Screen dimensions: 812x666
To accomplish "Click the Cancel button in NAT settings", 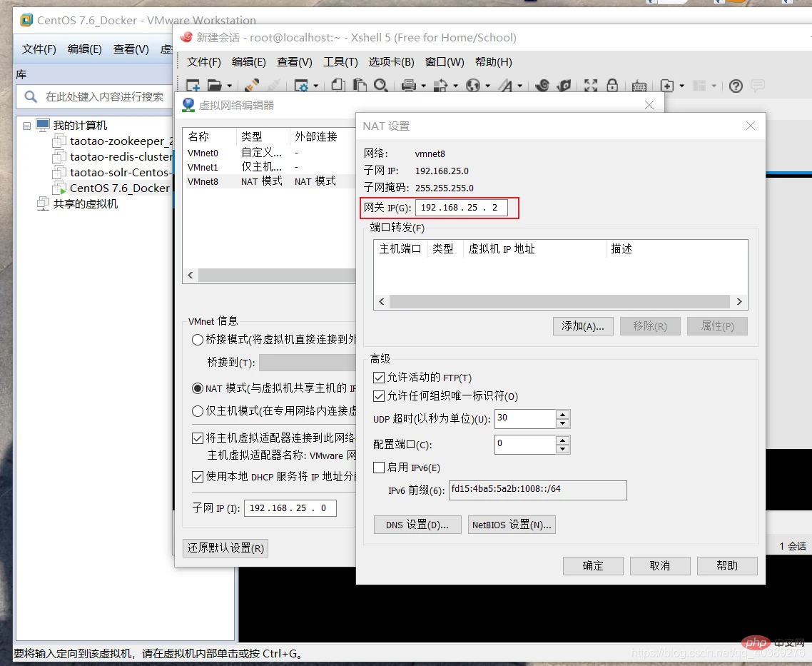I will 660,565.
